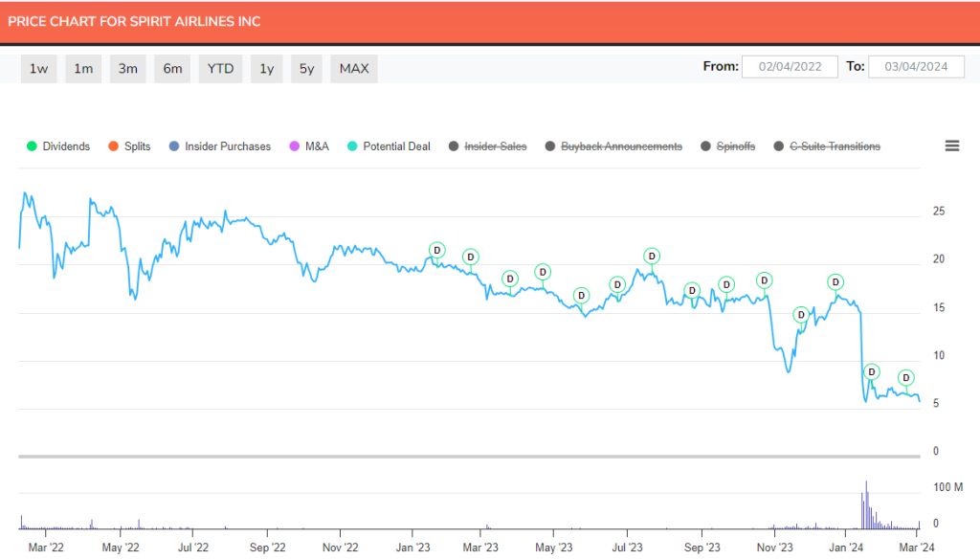Show C-Suite Transitions events

tap(826, 146)
